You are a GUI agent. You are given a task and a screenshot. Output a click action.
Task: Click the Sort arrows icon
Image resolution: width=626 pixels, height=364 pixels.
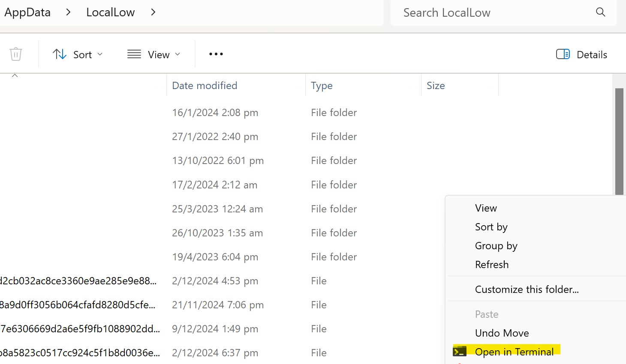pos(60,54)
